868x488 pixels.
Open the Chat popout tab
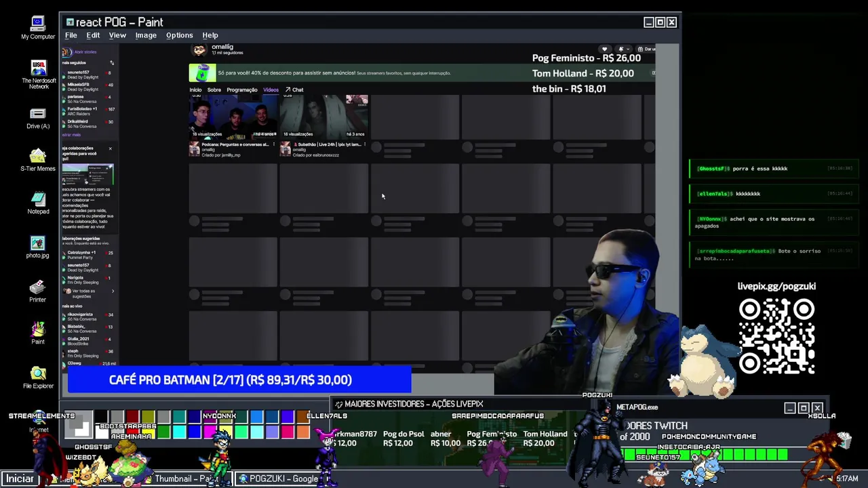(x=294, y=90)
